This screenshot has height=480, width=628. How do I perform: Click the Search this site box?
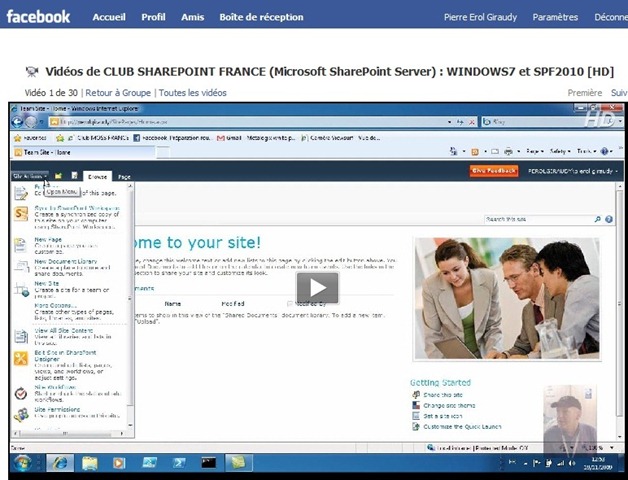(538, 219)
